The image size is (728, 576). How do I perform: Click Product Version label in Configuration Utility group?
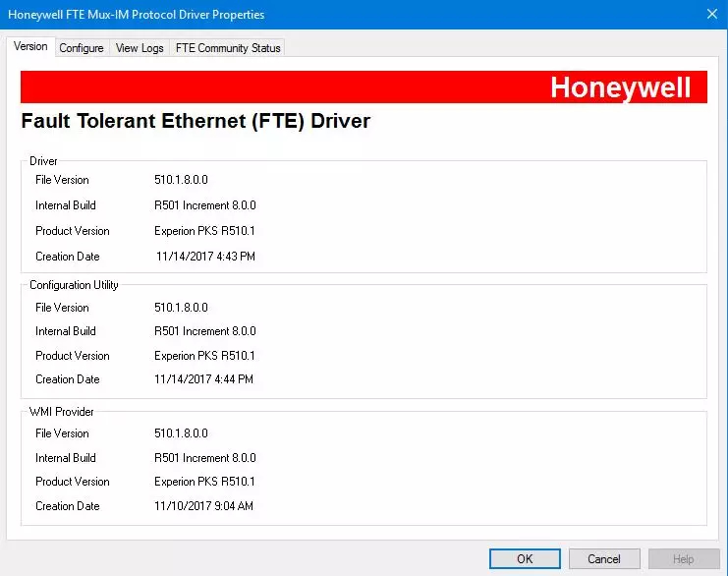73,356
